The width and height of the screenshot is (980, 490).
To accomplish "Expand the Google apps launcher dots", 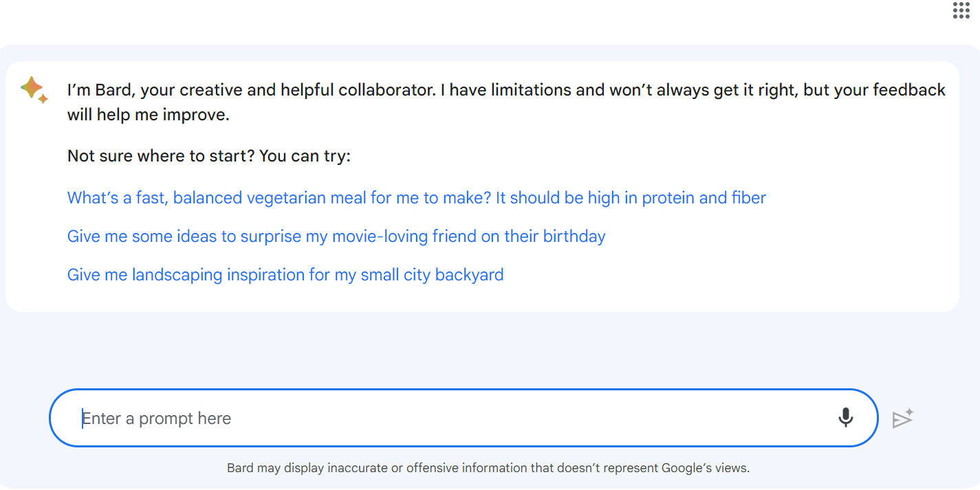I will 961,10.
